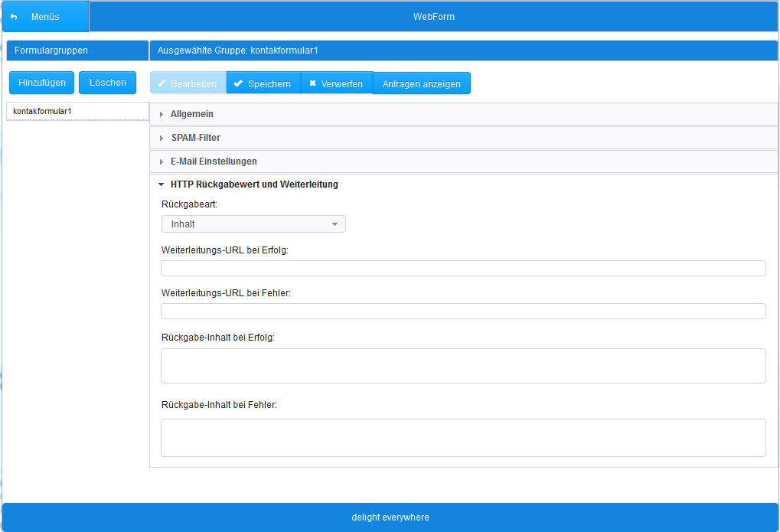Image resolution: width=780 pixels, height=532 pixels.
Task: Click the back arrow icon beside Menüs
Action: (x=14, y=17)
